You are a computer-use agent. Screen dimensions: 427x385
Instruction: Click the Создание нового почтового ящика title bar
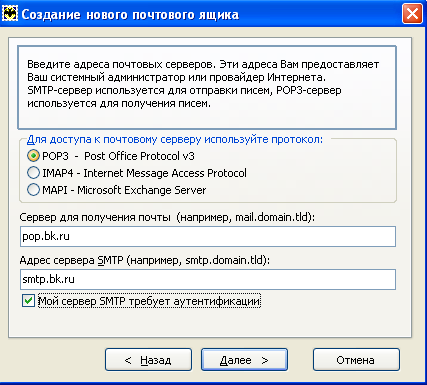130,15
